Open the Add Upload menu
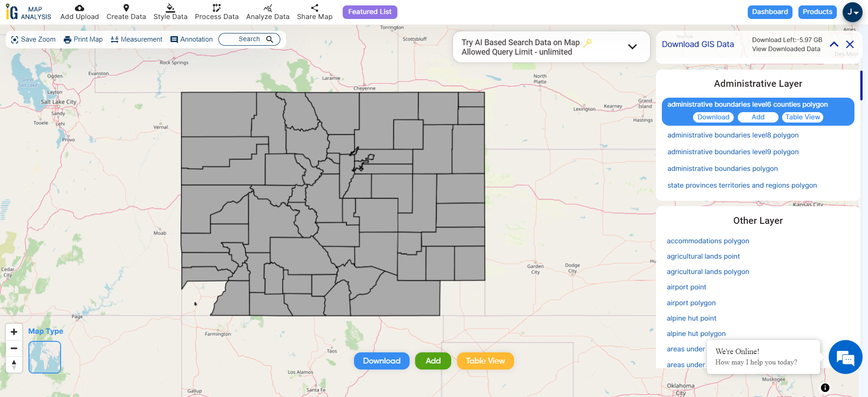This screenshot has width=868, height=397. 80,12
